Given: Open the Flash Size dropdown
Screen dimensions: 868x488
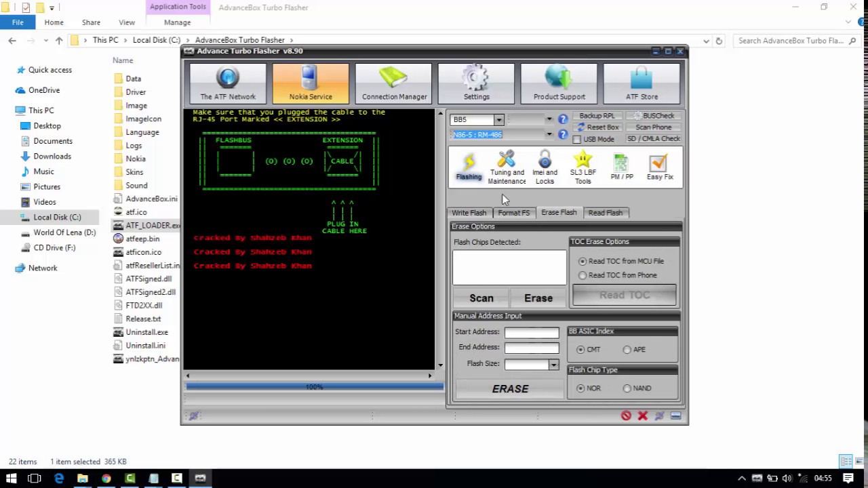Looking at the screenshot, I should tap(553, 365).
